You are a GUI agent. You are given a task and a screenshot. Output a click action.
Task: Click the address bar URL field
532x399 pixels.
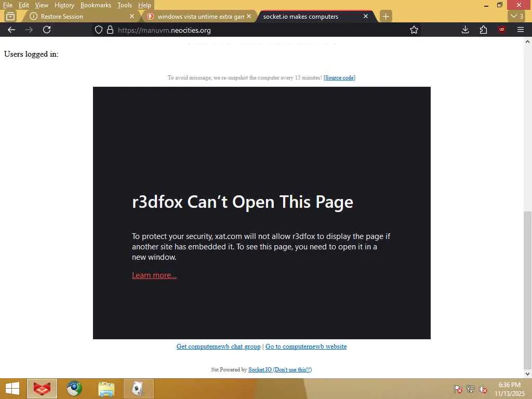click(x=258, y=30)
